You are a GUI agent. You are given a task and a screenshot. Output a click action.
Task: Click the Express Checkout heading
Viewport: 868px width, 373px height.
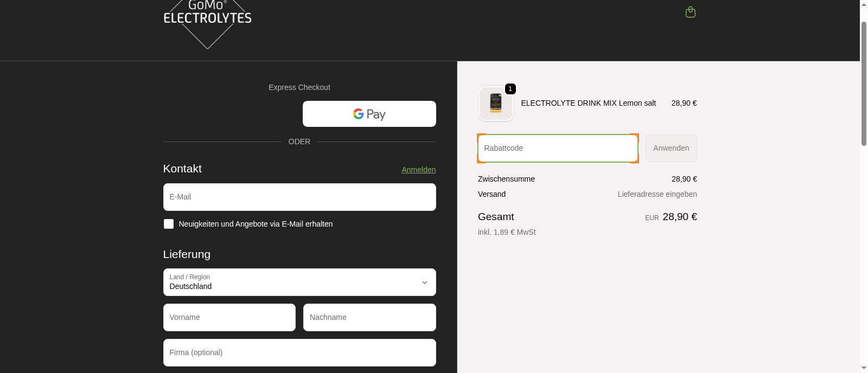tap(299, 87)
